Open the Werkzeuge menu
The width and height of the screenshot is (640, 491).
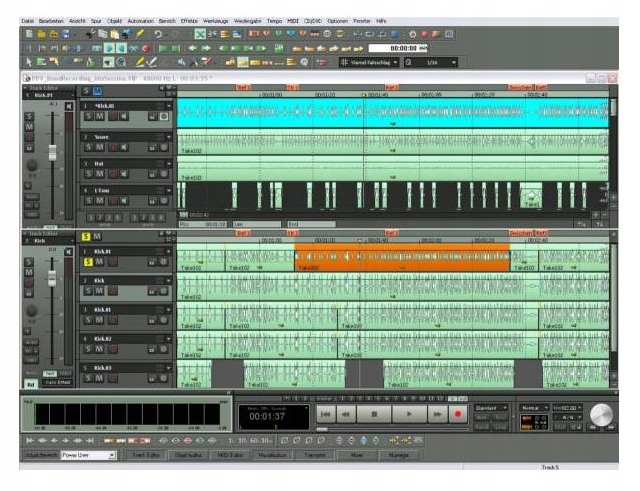coord(216,21)
